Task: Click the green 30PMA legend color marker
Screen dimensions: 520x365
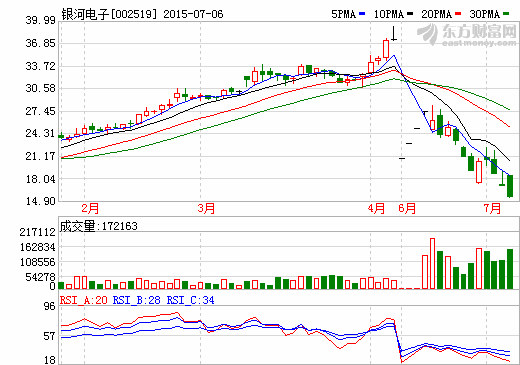Action: click(x=506, y=14)
